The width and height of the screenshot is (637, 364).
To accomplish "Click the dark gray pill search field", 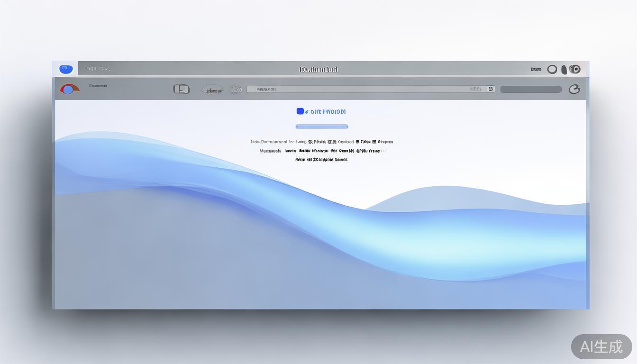I will click(531, 89).
